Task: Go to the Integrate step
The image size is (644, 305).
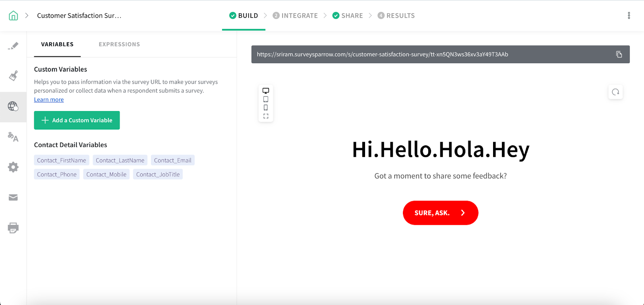Action: 295,16
